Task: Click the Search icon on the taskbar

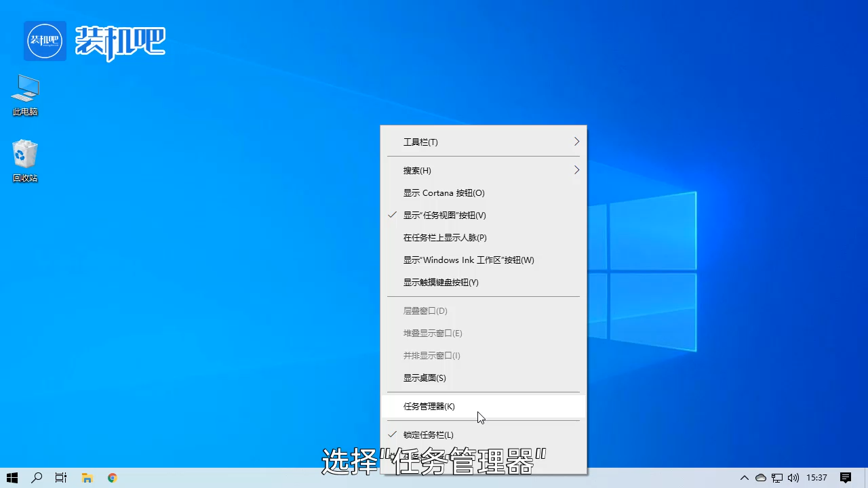Action: (37, 478)
